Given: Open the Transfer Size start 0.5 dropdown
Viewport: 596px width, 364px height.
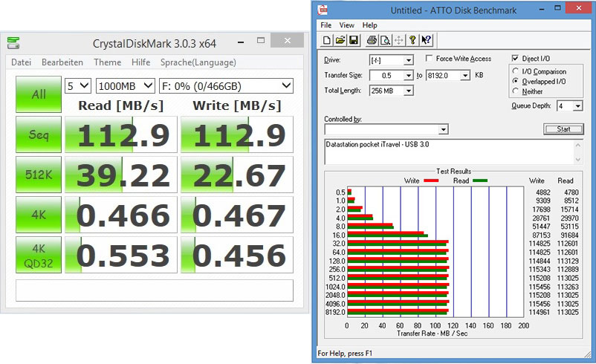Looking at the screenshot, I should (408, 76).
